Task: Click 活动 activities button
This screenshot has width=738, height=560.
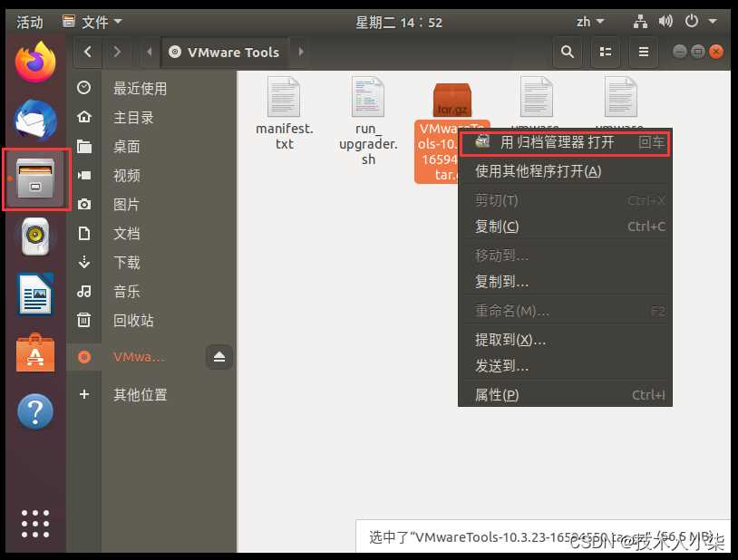Action: [x=29, y=22]
